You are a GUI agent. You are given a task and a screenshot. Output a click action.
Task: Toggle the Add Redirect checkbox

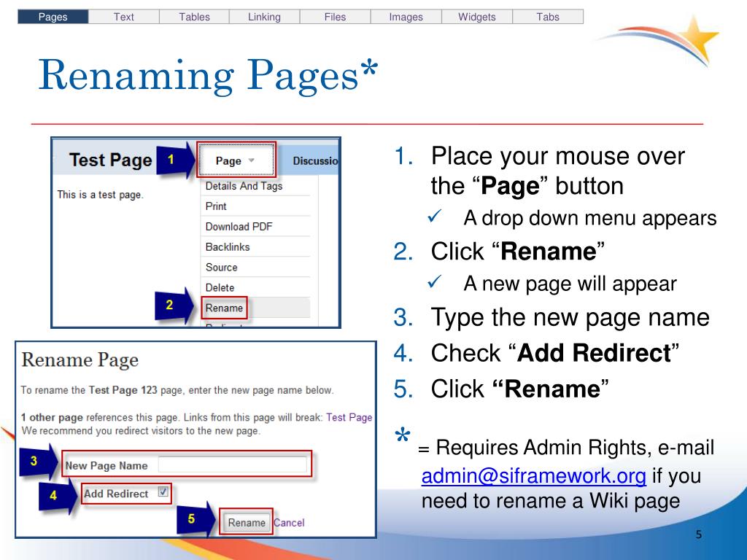click(163, 491)
